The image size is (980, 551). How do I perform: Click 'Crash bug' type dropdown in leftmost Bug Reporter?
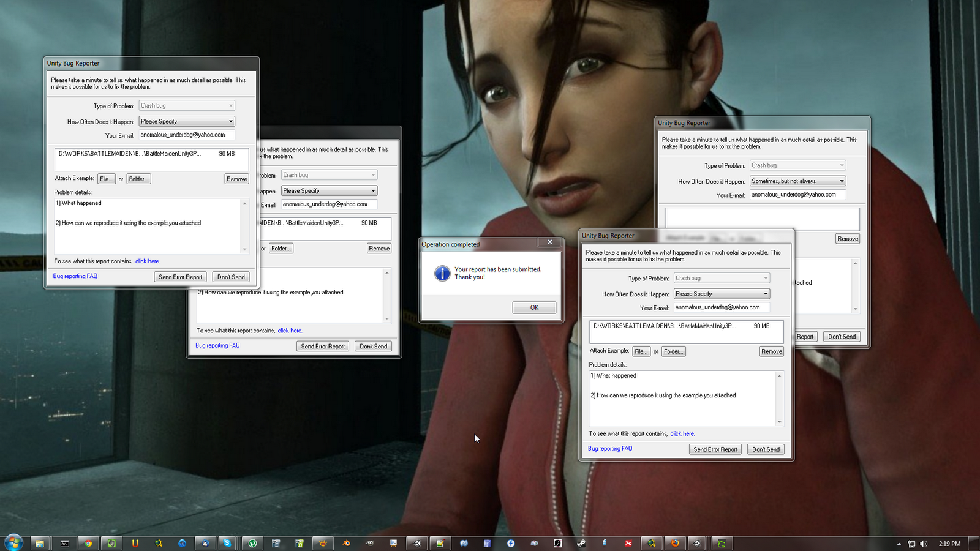[187, 105]
